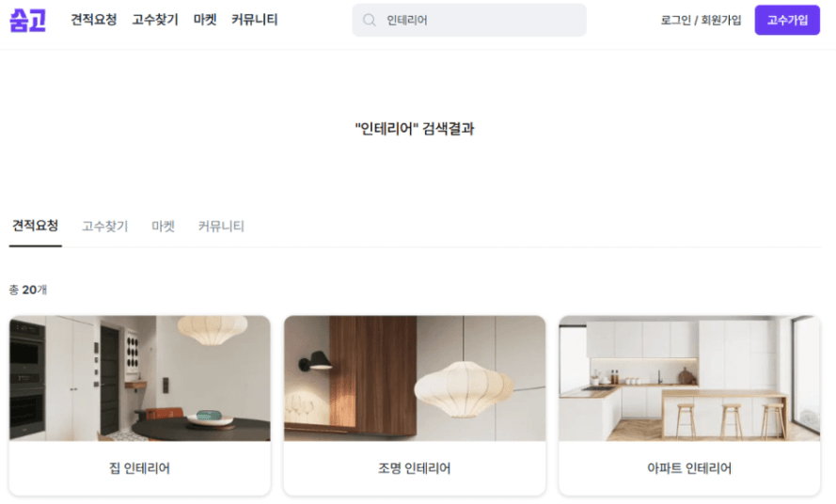The width and height of the screenshot is (836, 504).
Task: Open 고수찾기 in top navigation
Action: [155, 20]
